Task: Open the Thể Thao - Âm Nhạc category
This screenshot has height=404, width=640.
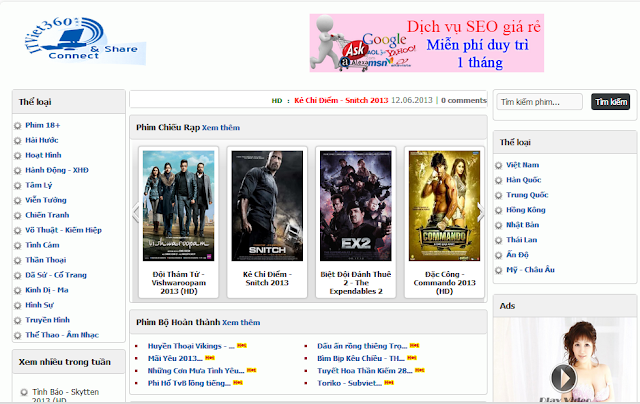Action: [62, 335]
